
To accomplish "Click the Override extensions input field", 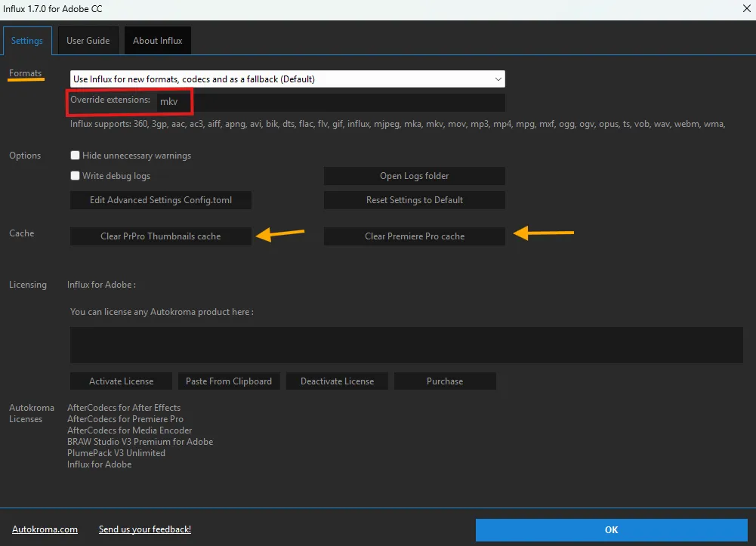I will (331, 102).
